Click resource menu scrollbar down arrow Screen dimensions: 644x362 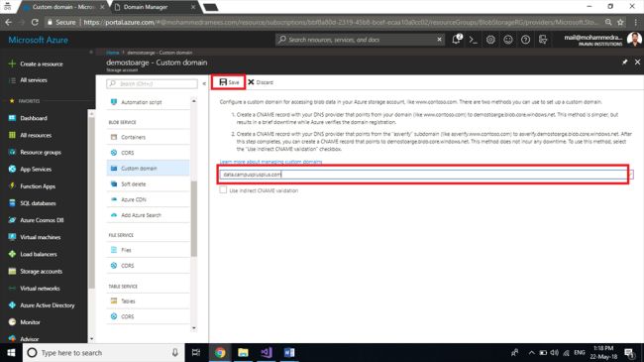[x=194, y=328]
